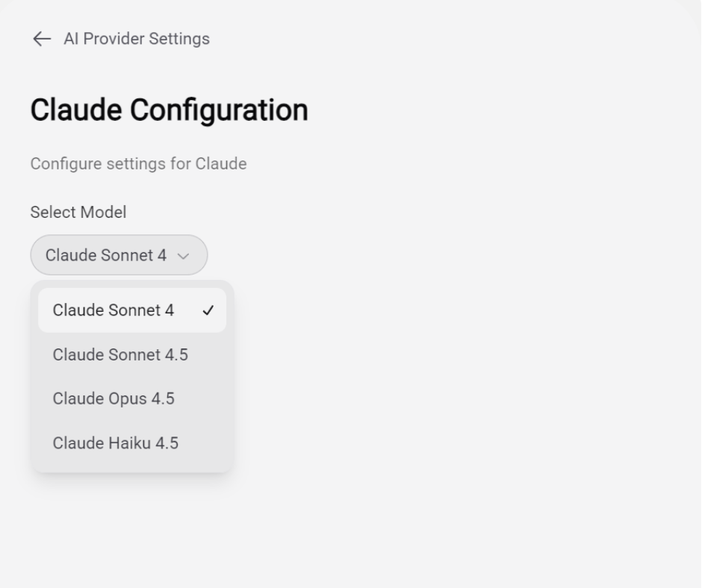This screenshot has height=588, width=702.
Task: Change the model to Sonnet 4.5
Action: pyautogui.click(x=120, y=354)
